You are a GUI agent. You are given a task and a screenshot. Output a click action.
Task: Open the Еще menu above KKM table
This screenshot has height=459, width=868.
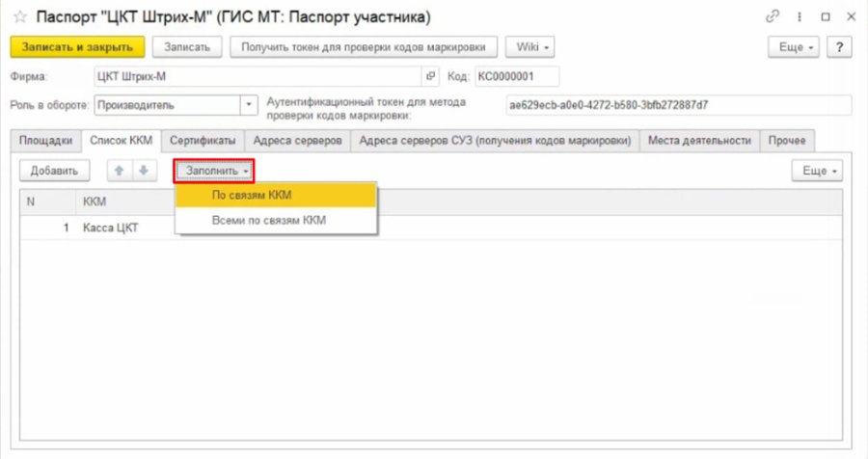817,171
